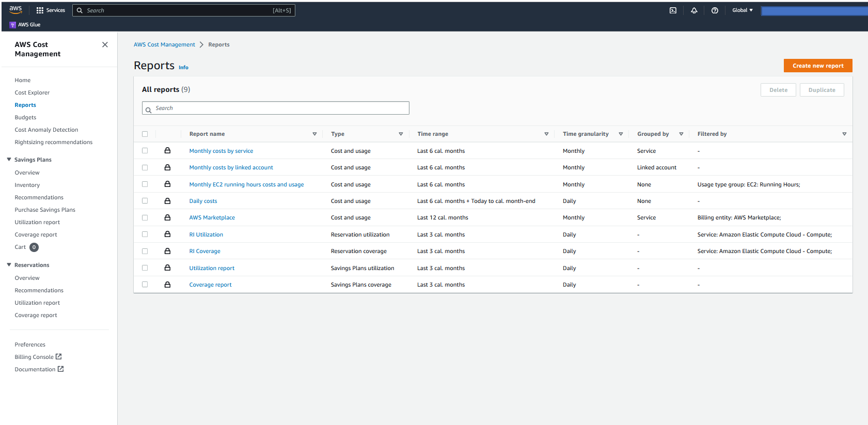Open Savings Plans Inventory page

tap(27, 185)
